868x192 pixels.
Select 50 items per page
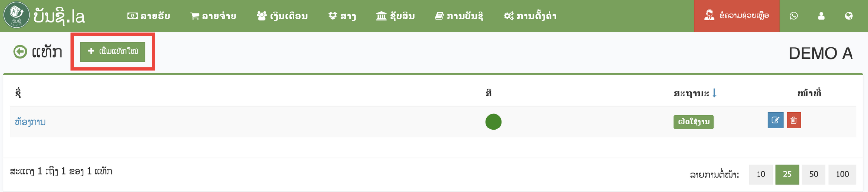[814, 175]
